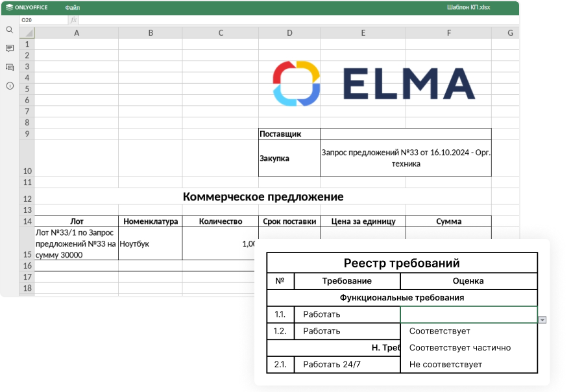The image size is (571, 392).
Task: Click the formula bar input area
Action: [298, 20]
